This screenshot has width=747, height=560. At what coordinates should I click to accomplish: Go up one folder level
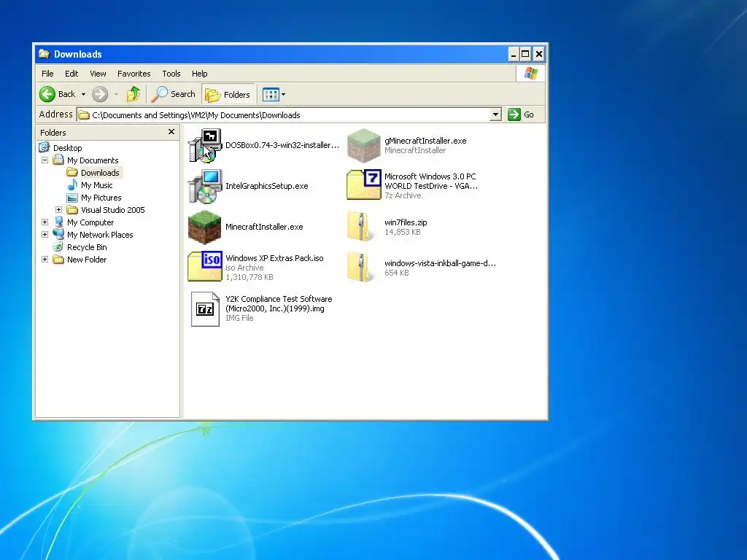[x=133, y=94]
